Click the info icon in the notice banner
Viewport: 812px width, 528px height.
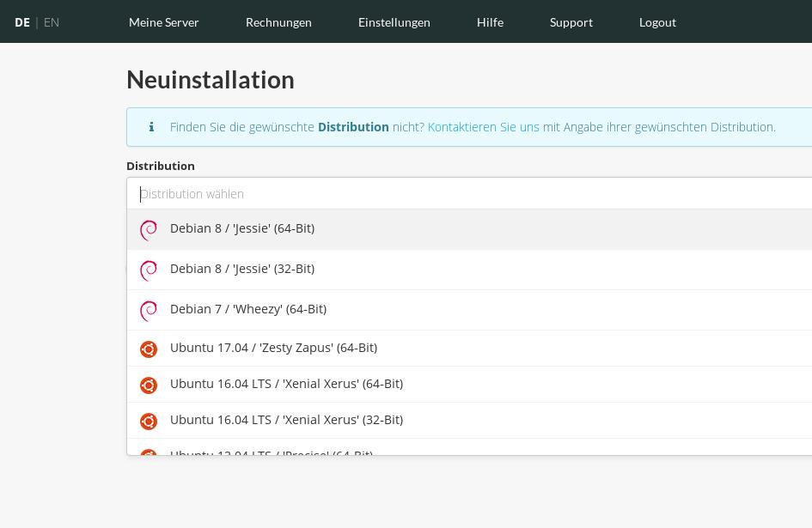point(151,127)
